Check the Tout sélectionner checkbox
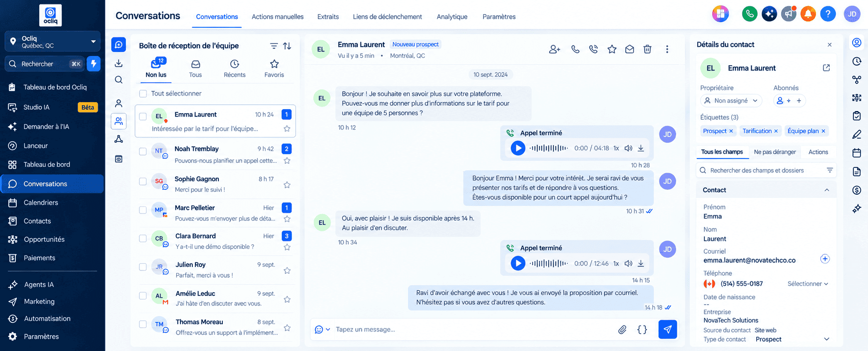This screenshot has width=868, height=351. [143, 94]
